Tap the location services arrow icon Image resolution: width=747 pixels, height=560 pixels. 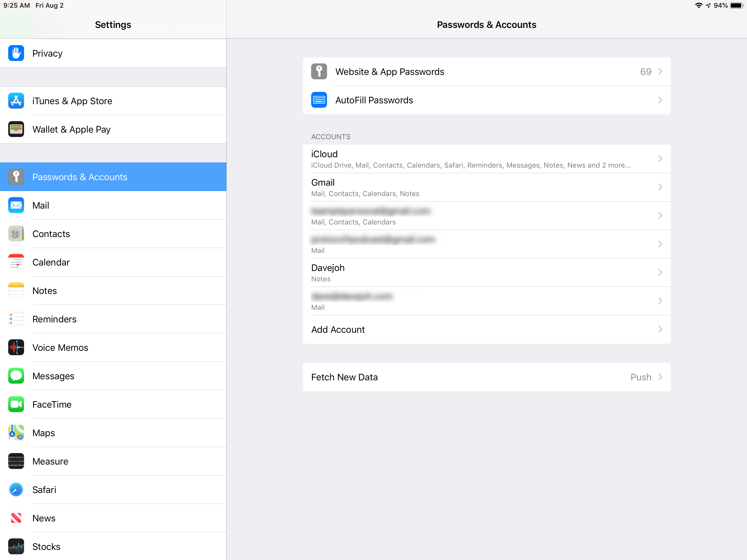708,5
